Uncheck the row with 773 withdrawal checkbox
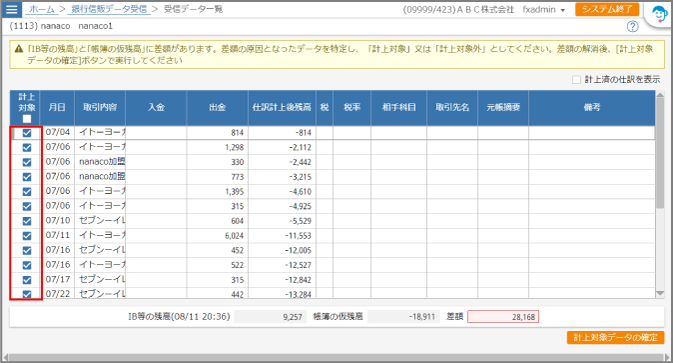673x363 pixels. click(x=27, y=177)
